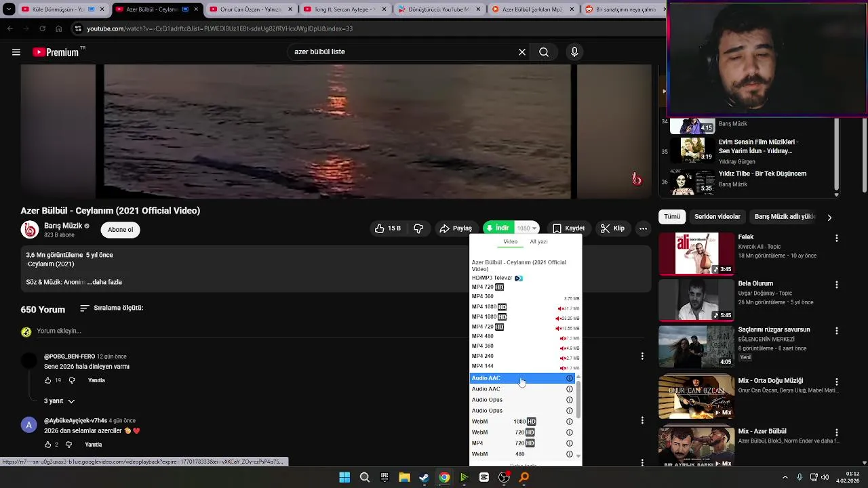Select the Tümü filter chip
The height and width of the screenshot is (488, 868).
click(x=672, y=217)
